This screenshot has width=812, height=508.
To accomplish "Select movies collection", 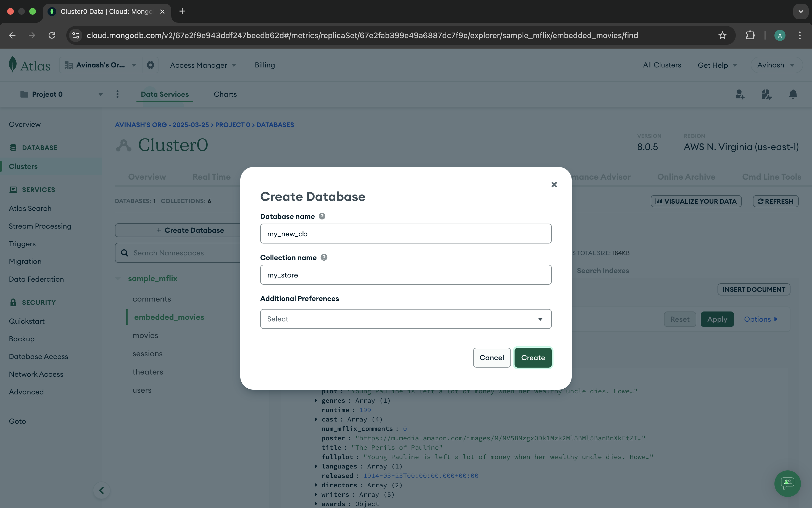I will (x=145, y=335).
